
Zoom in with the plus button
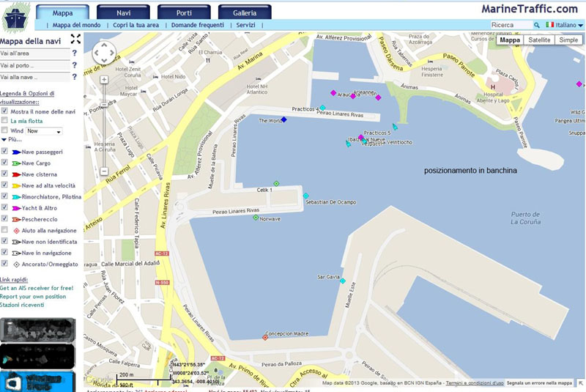(104, 80)
